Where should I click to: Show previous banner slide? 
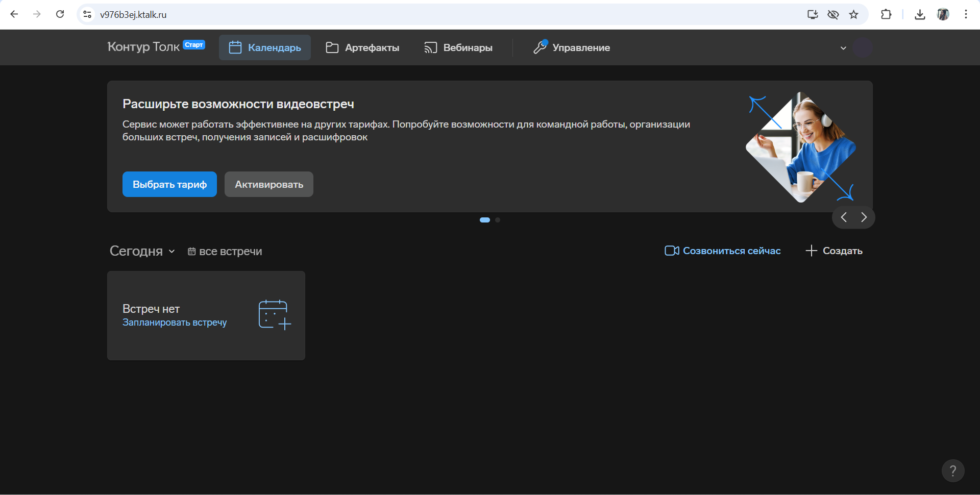(844, 217)
